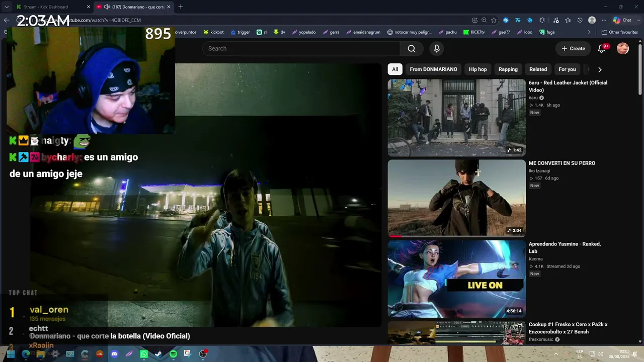Expand the Copilot Chat dropdown arrow
The height and width of the screenshot is (362, 644).
637,20
